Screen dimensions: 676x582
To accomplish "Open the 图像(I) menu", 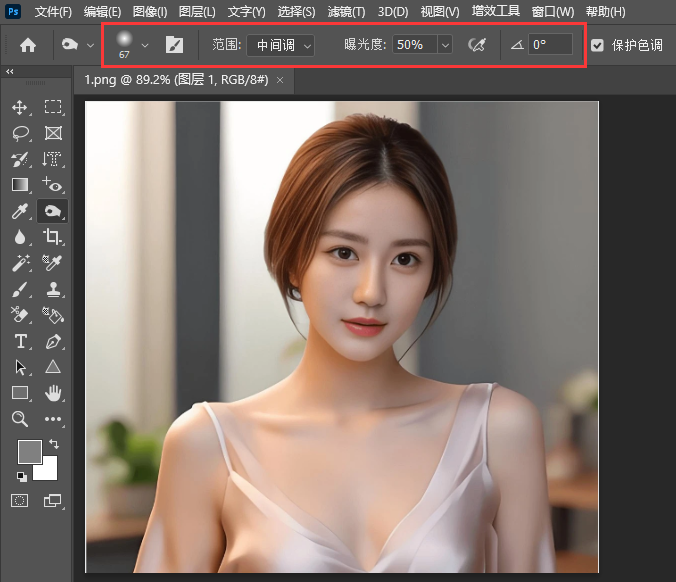I will tap(150, 12).
